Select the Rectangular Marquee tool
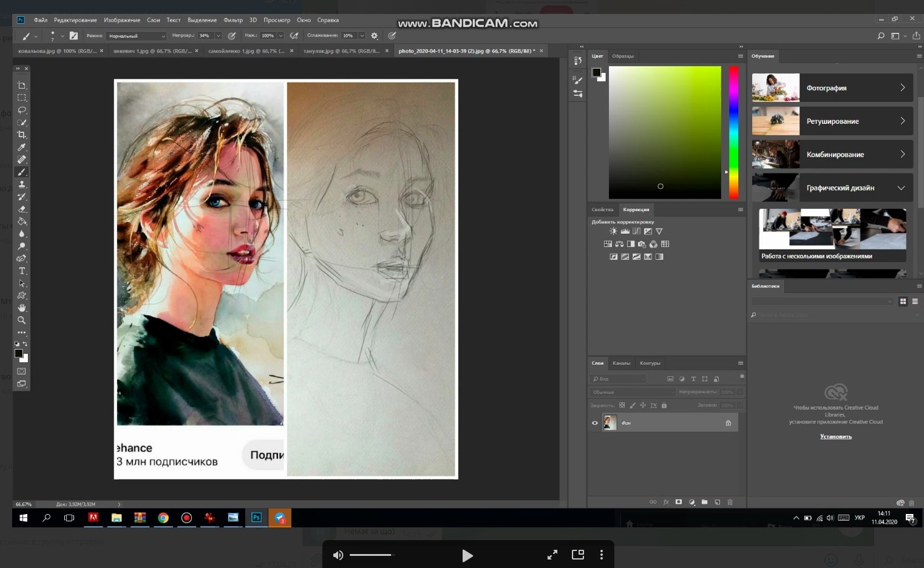Image resolution: width=924 pixels, height=568 pixels. 22,98
